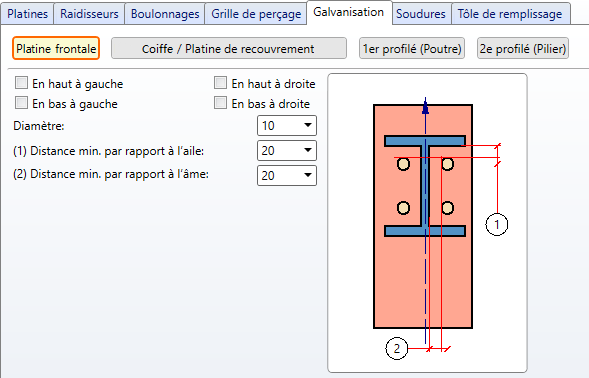Click the circled number 2 marker in diagram
This screenshot has height=378, width=589.
pyautogui.click(x=397, y=348)
